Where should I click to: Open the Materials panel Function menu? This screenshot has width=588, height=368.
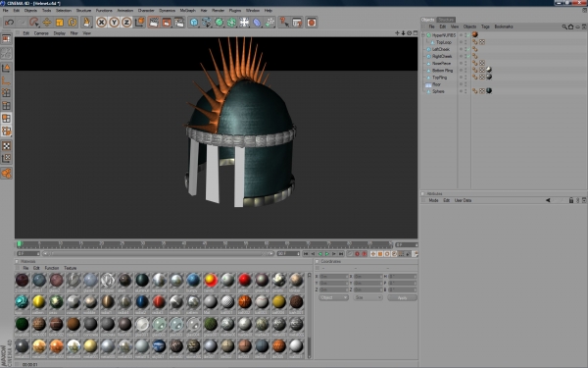pos(52,268)
